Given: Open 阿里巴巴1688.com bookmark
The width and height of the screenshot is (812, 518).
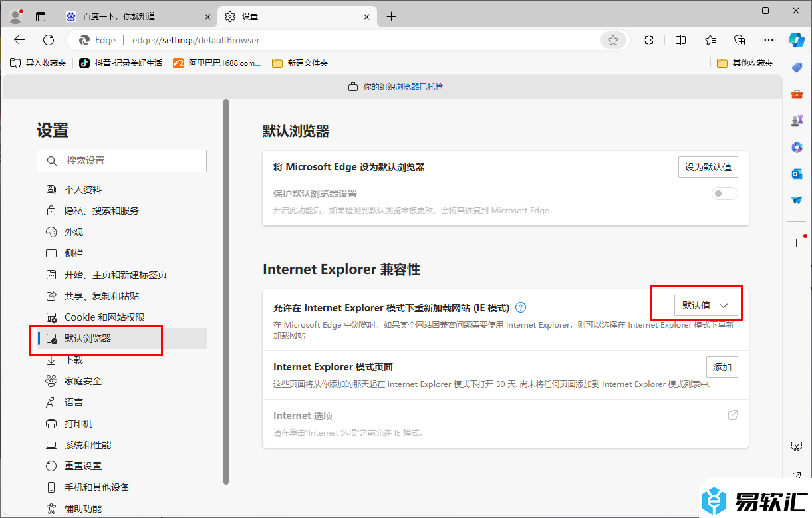Looking at the screenshot, I should pyautogui.click(x=217, y=63).
